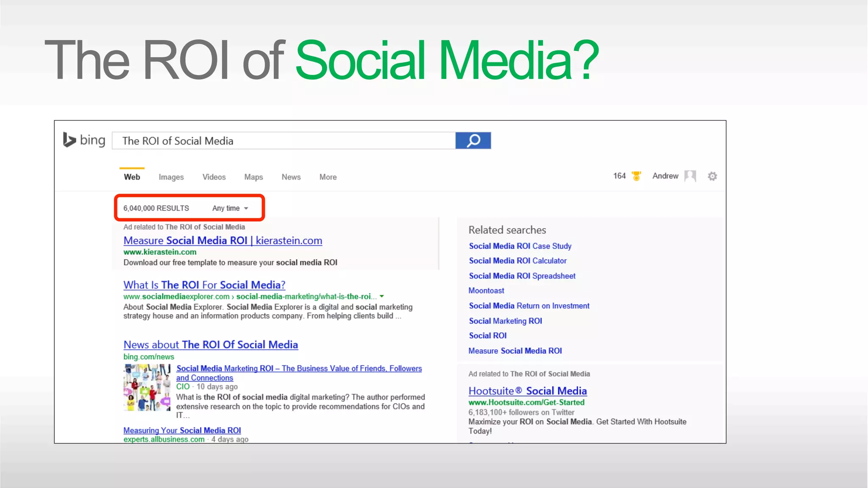Click the 6,040,000 RESULTS count
The image size is (868, 488).
coord(156,208)
